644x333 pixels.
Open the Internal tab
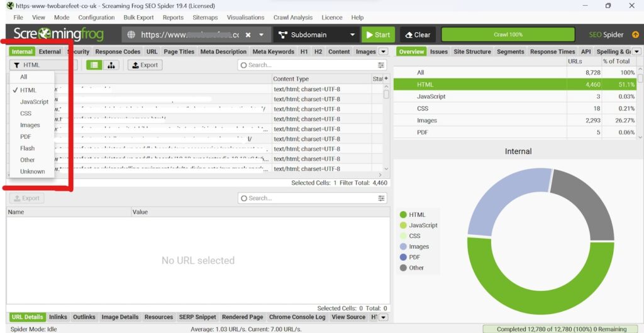22,52
